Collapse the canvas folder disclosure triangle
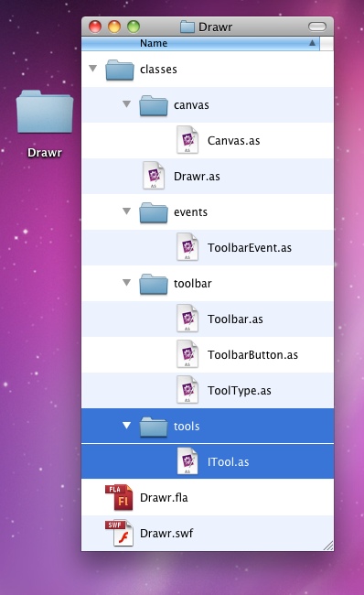Viewport: 364px width, 595px height. click(126, 104)
